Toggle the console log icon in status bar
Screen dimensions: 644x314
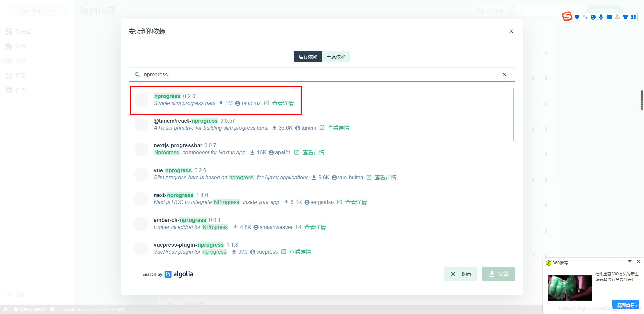(x=53, y=309)
